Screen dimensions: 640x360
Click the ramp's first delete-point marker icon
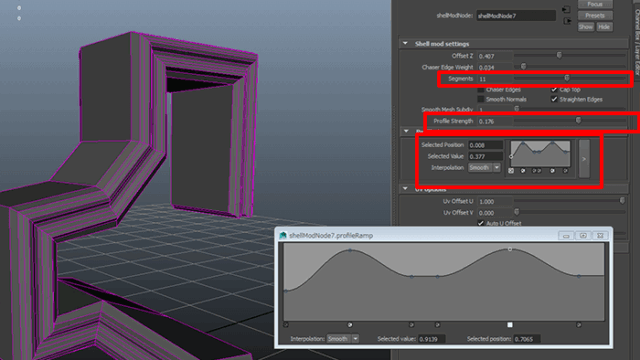[x=511, y=171]
